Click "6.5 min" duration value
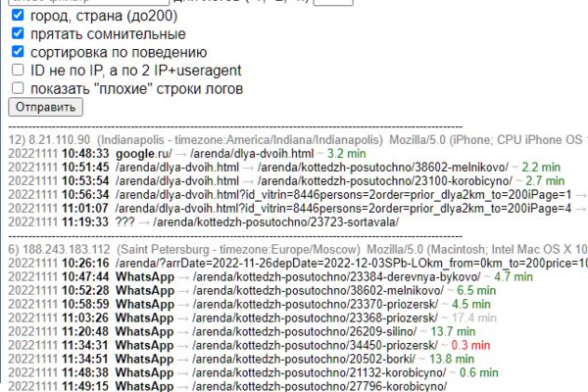The width and height of the screenshot is (588, 392). (476, 291)
